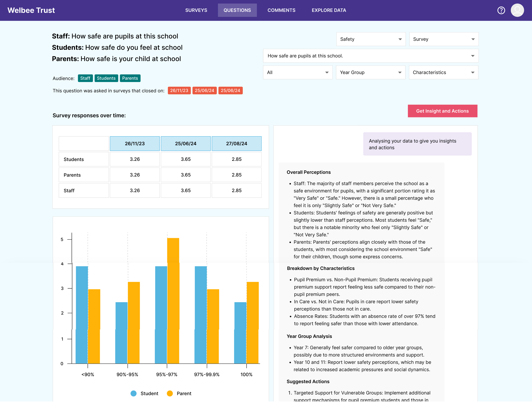Click the orange Parent legend marker
This screenshot has width=532, height=402.
[x=170, y=393]
